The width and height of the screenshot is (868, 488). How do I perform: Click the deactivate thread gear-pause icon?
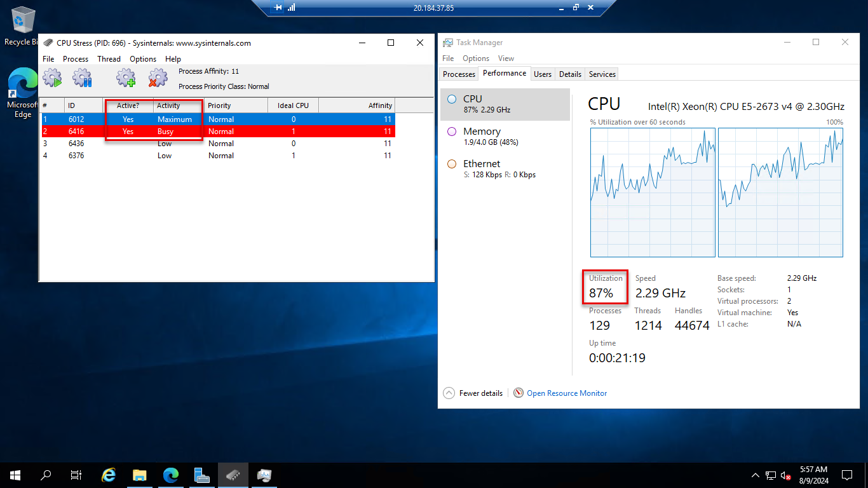click(83, 78)
